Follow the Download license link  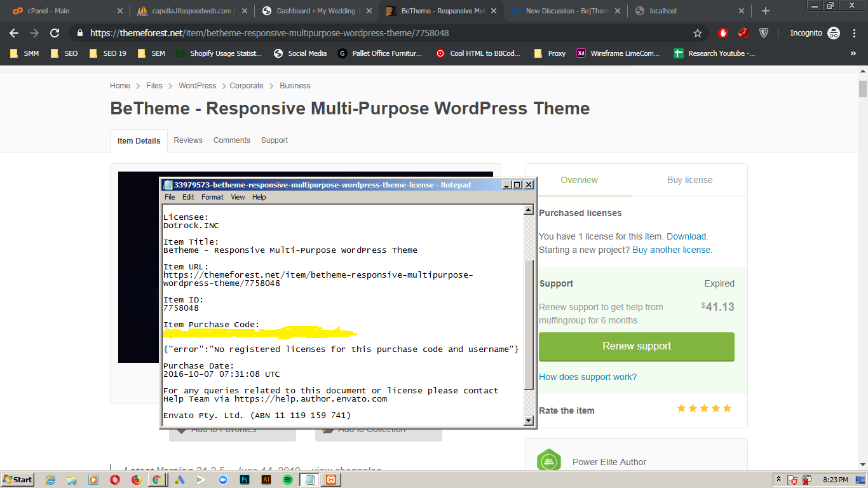click(x=686, y=236)
